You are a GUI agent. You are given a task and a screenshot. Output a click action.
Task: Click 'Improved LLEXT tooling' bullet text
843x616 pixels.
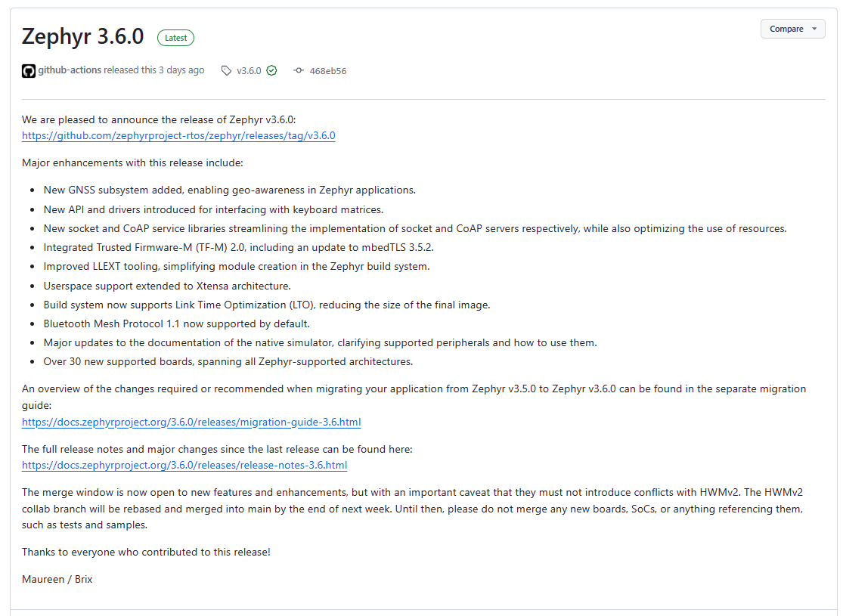pyautogui.click(x=237, y=267)
